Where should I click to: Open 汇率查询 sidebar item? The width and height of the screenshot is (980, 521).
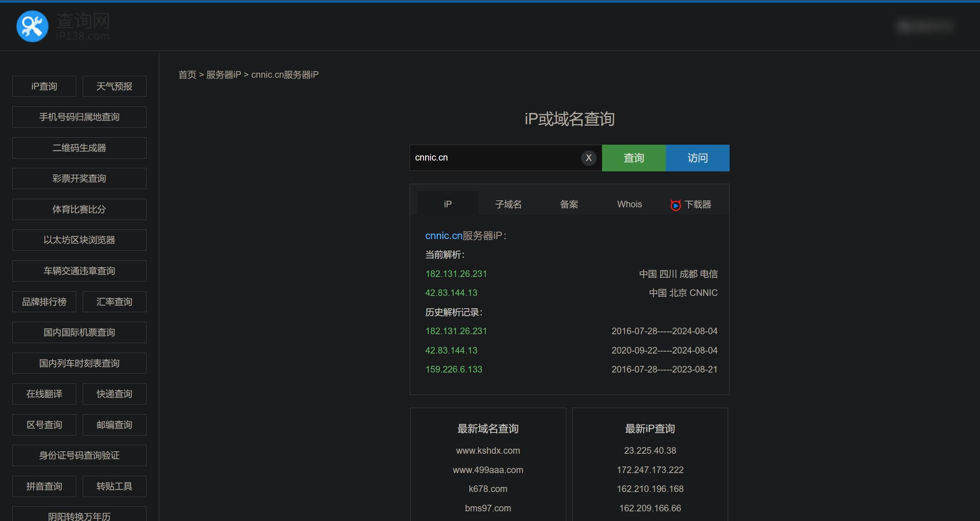(114, 302)
